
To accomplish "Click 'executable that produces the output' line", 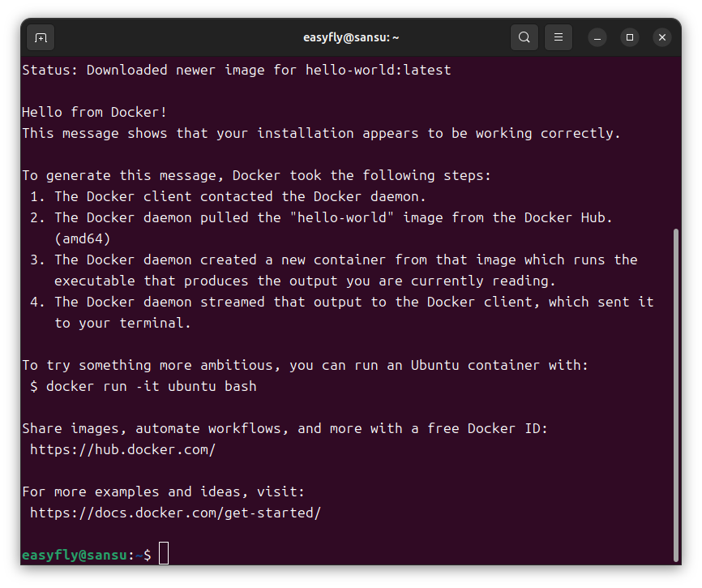I will click(x=305, y=281).
